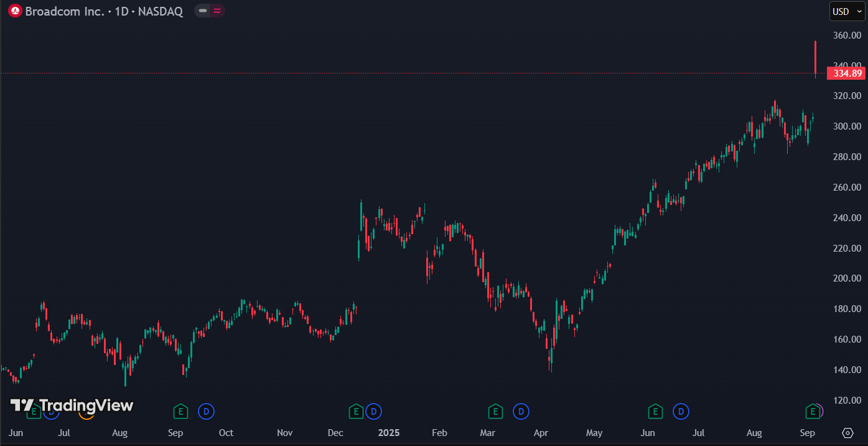Click the 360.00 price axis label
Image resolution: width=868 pixels, height=446 pixels.
coord(847,36)
